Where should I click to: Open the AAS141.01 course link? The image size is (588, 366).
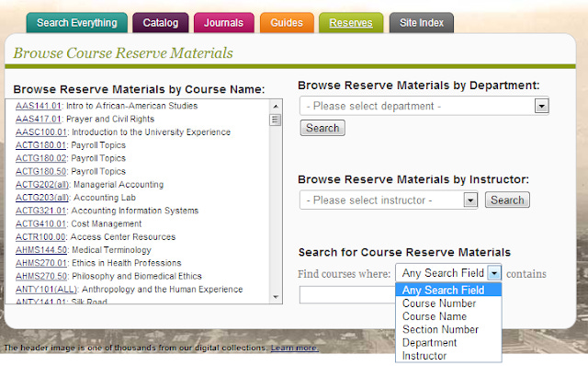coord(39,106)
